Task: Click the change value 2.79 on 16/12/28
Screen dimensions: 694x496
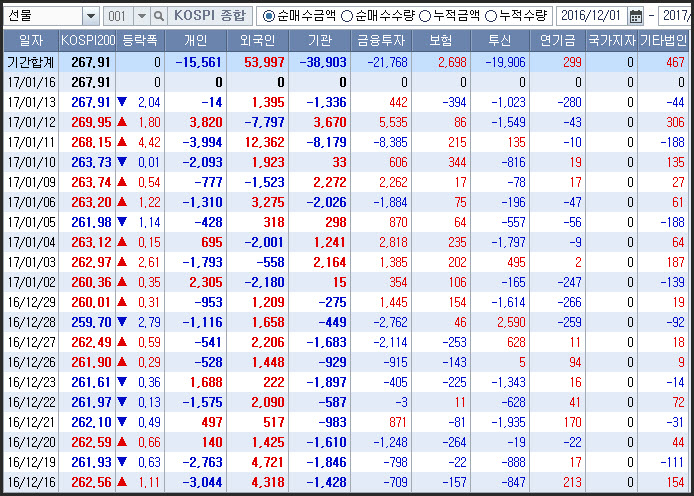Action: [x=149, y=322]
